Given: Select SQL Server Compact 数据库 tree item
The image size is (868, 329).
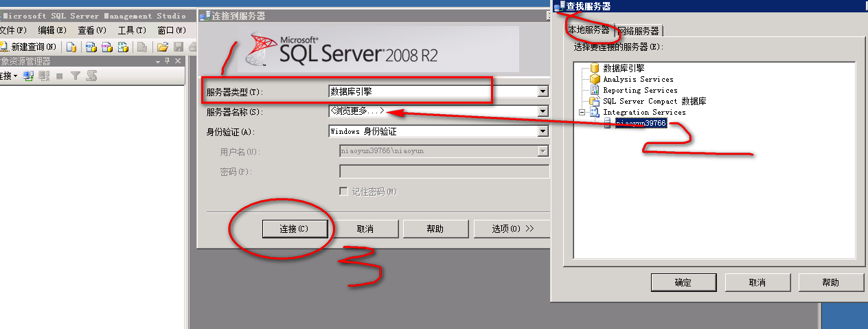Looking at the screenshot, I should point(654,101).
